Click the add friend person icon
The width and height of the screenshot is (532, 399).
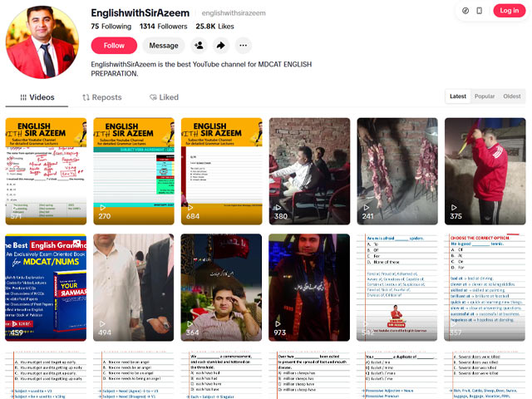click(x=198, y=46)
